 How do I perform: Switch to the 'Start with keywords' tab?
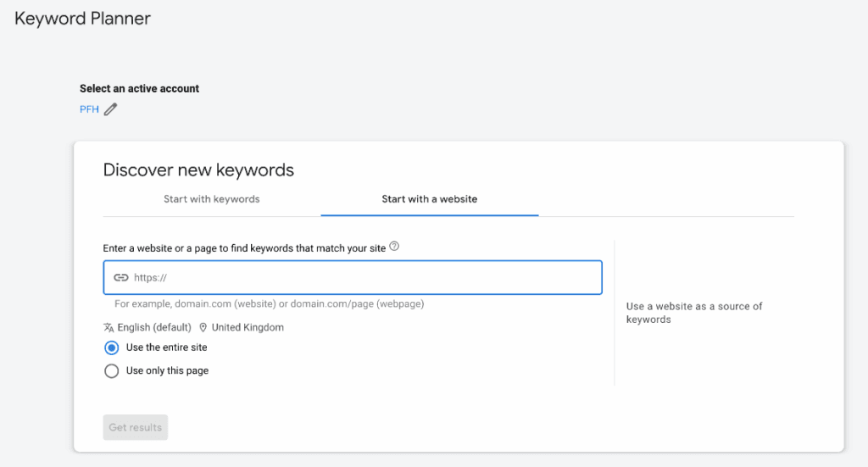tap(212, 199)
